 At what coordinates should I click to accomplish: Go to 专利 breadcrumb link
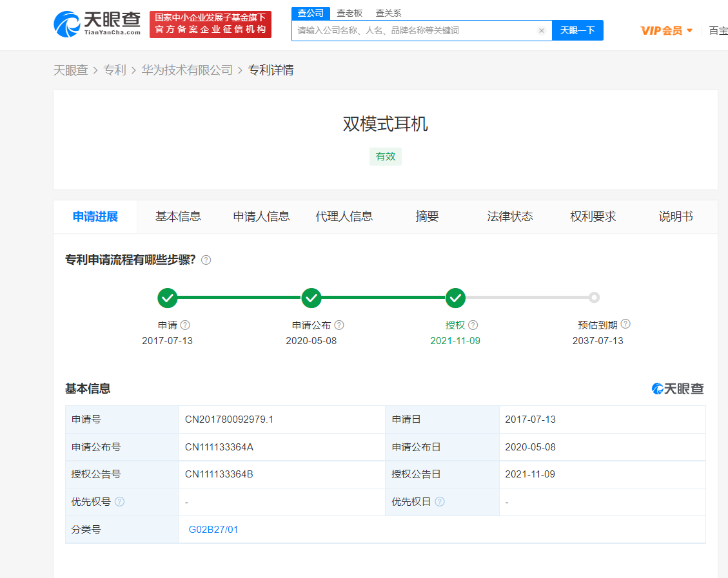coord(115,70)
